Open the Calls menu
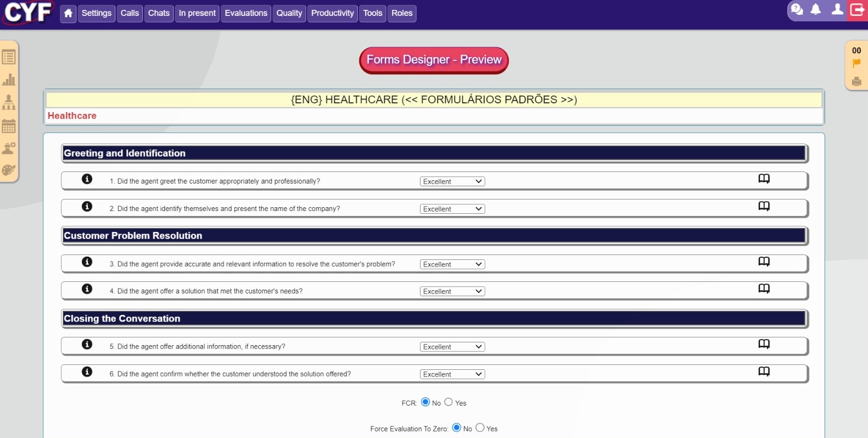Viewport: 868px width, 438px height. click(x=130, y=13)
